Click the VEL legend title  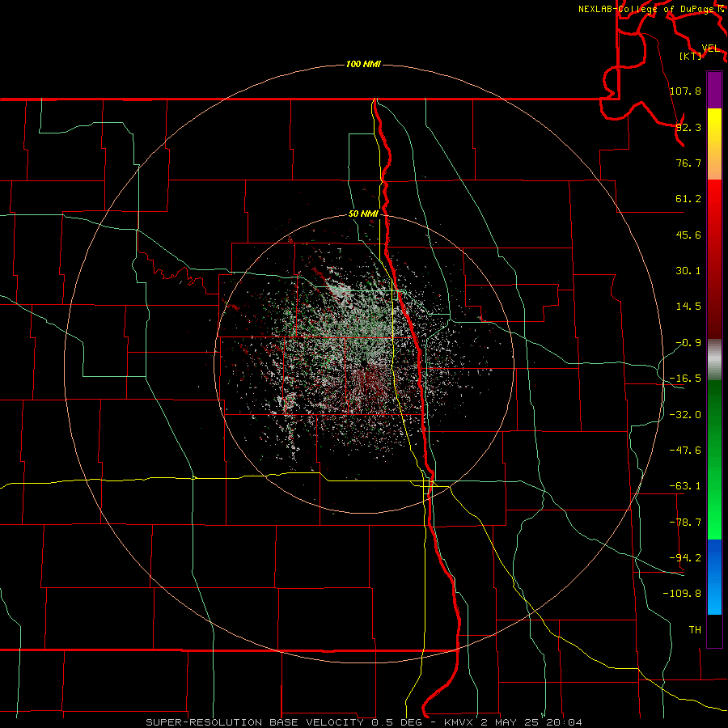pyautogui.click(x=710, y=49)
